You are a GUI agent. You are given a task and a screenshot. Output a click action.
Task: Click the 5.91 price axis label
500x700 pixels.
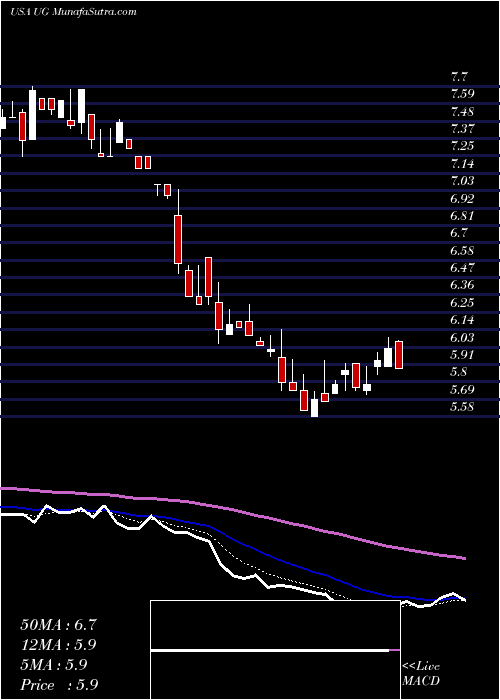462,355
